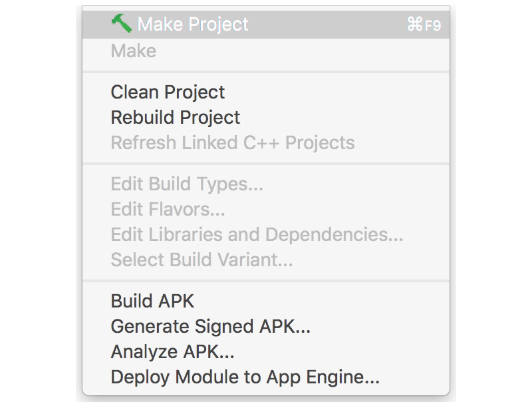Click the Build APK text label
532x402 pixels.
point(152,301)
